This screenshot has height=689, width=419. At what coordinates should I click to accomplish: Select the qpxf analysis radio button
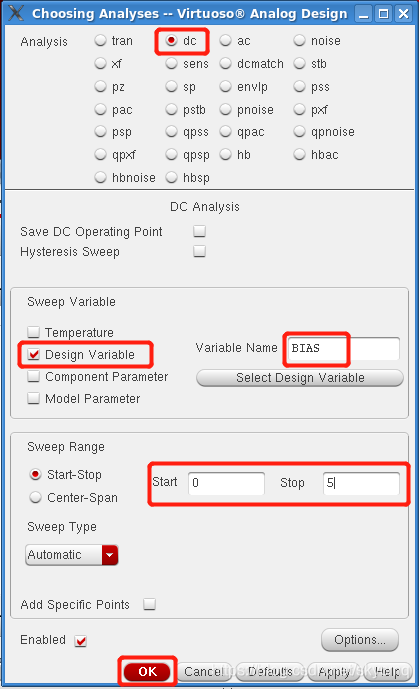[101, 154]
